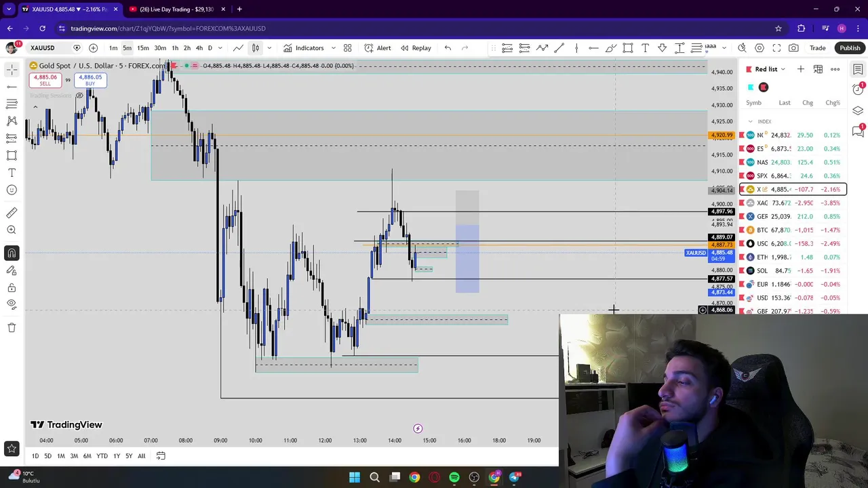Toggle hide all drawings eye icon
The image size is (868, 488).
(12, 304)
